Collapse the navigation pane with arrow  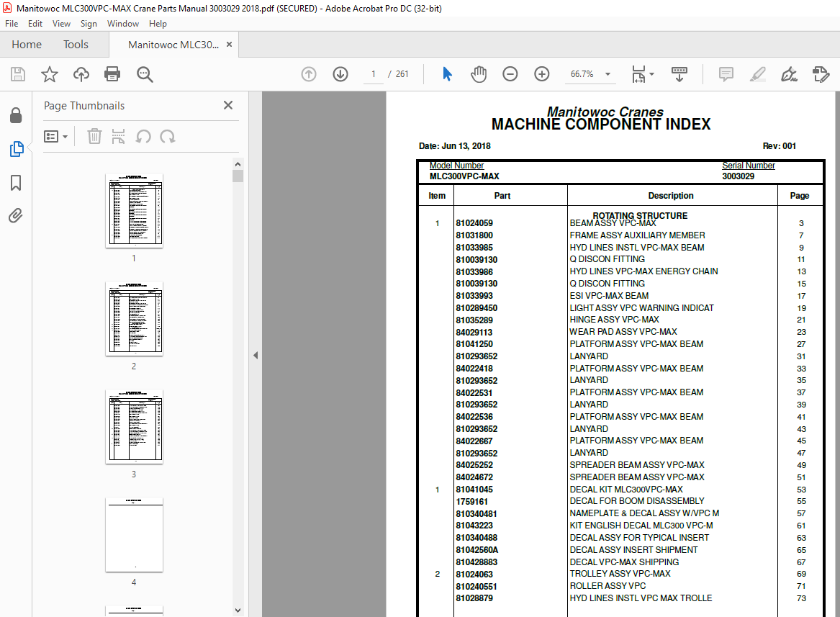(256, 356)
